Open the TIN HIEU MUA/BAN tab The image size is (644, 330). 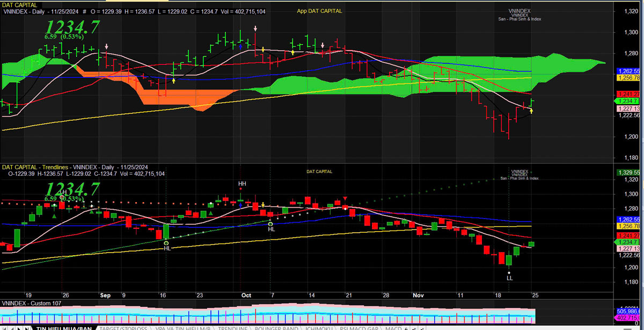click(x=63, y=327)
